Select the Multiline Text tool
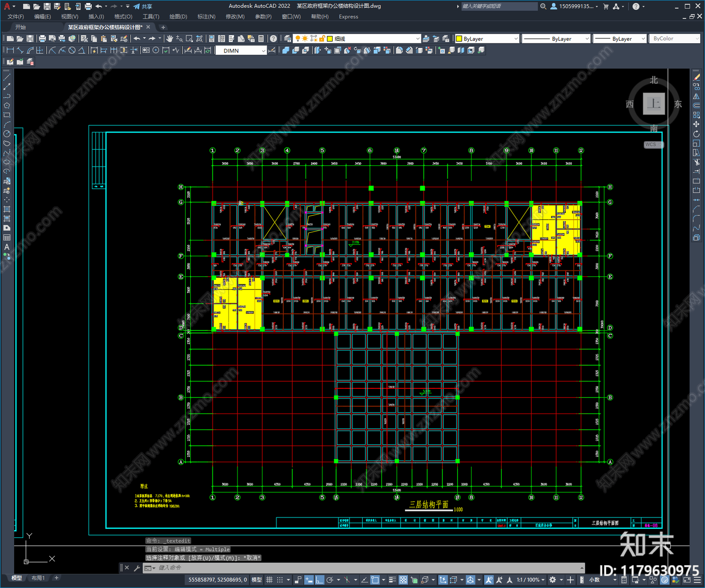705x588 pixels. [7, 247]
